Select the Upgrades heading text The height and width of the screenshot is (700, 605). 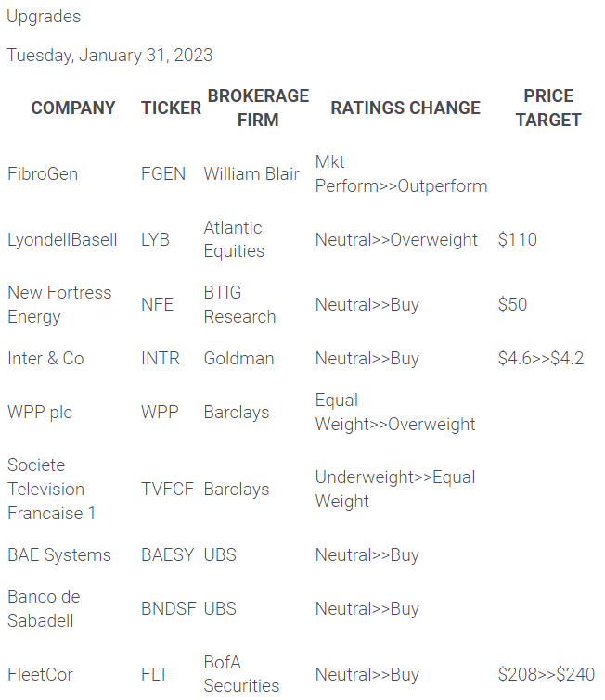pos(44,17)
